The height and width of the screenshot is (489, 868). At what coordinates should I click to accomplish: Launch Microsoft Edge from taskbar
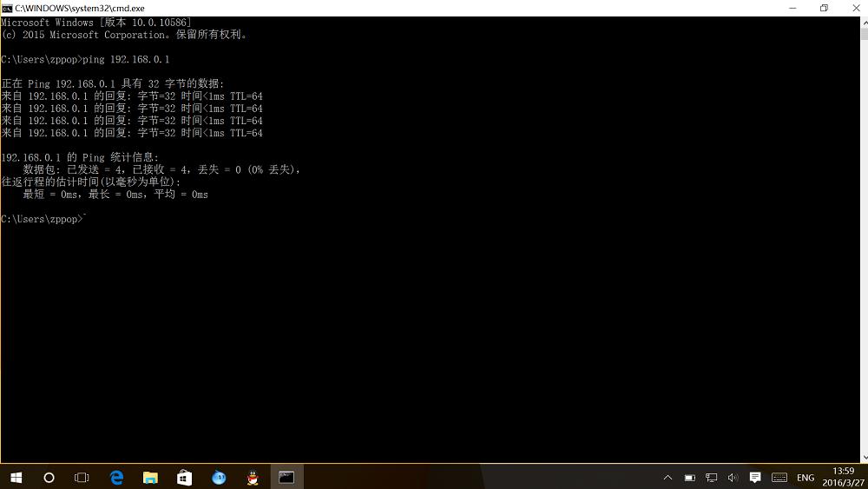coord(116,478)
